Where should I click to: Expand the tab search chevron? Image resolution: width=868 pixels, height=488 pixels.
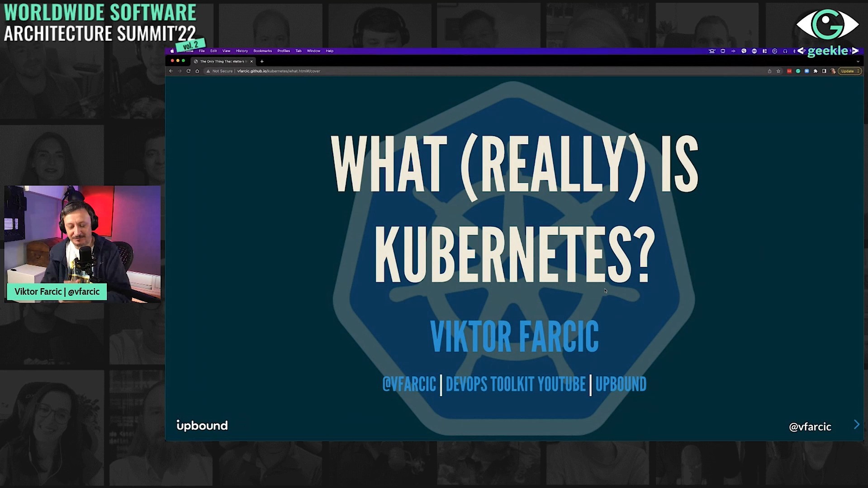858,62
